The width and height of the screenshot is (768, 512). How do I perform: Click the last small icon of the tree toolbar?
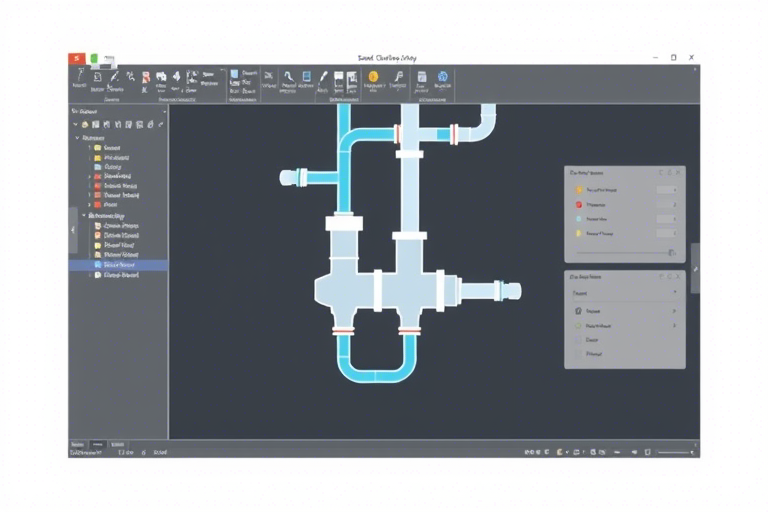click(x=161, y=124)
